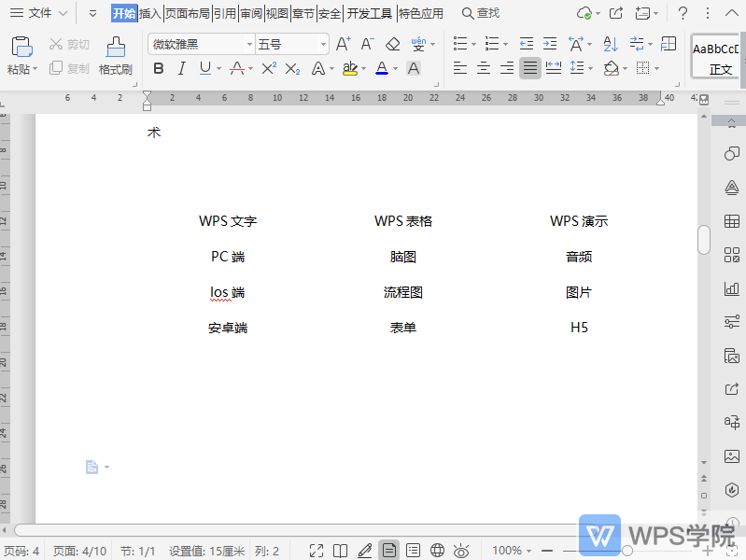Toggle outline view in status bar

413,551
